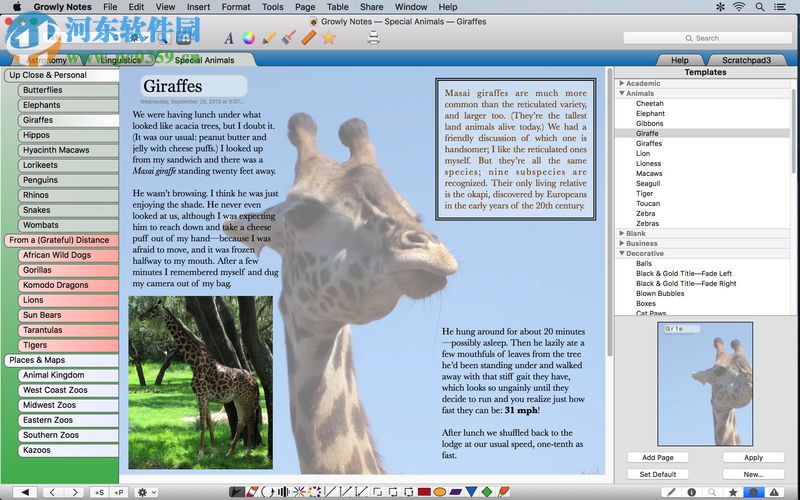
Task: Select the purple parallelogram shape tool
Action: pos(456,492)
